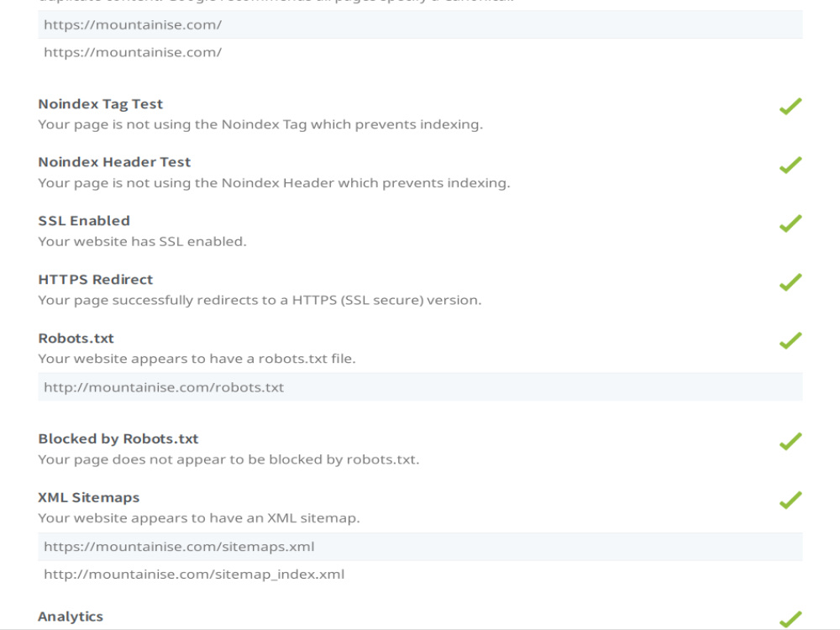
Task: Click 'Your page does not appear to be blocked' text
Action: pyautogui.click(x=228, y=459)
